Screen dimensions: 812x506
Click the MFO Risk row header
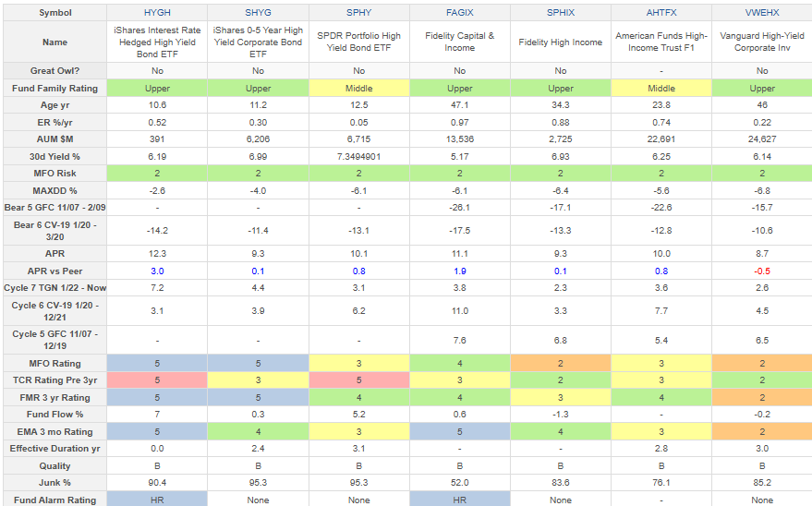(55, 172)
